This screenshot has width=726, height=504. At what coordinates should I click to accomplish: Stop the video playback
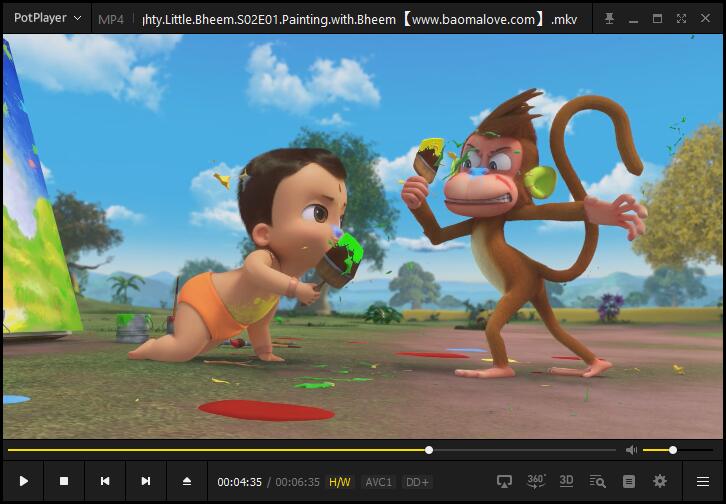pyautogui.click(x=64, y=481)
